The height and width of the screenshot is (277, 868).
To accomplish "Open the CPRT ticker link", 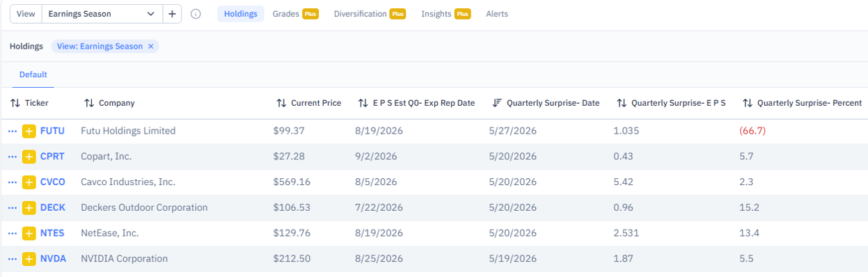I will [x=52, y=157].
